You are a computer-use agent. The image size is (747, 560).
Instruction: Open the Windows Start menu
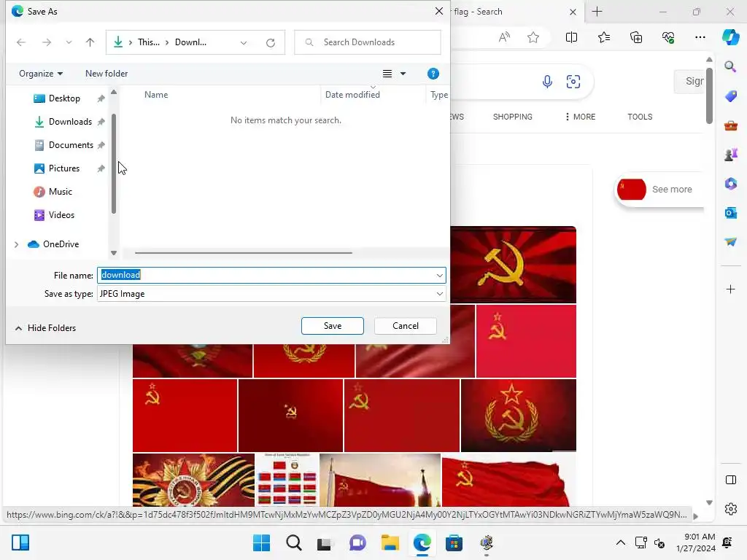coord(262,542)
